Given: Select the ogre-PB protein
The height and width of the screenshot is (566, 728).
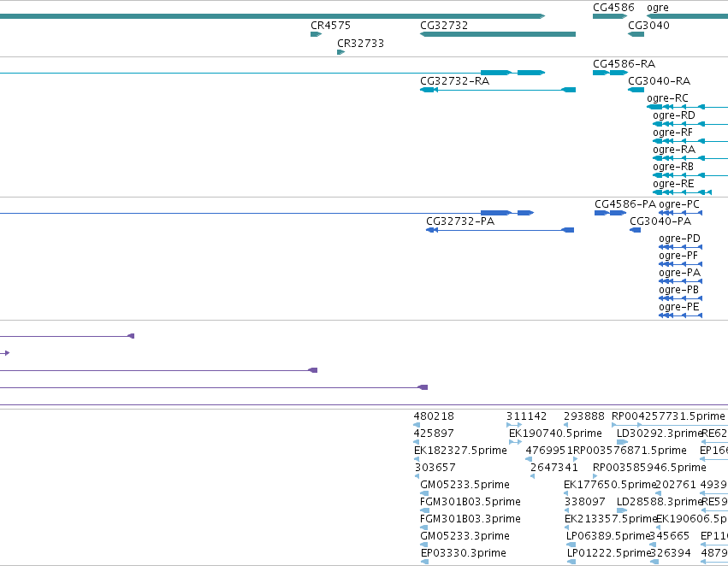Looking at the screenshot, I should [678, 290].
